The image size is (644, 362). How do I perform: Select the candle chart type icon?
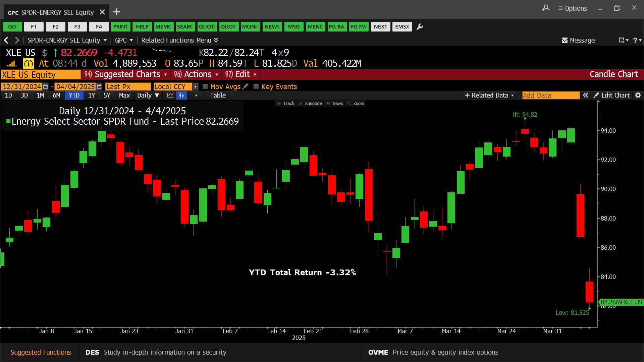(x=181, y=96)
